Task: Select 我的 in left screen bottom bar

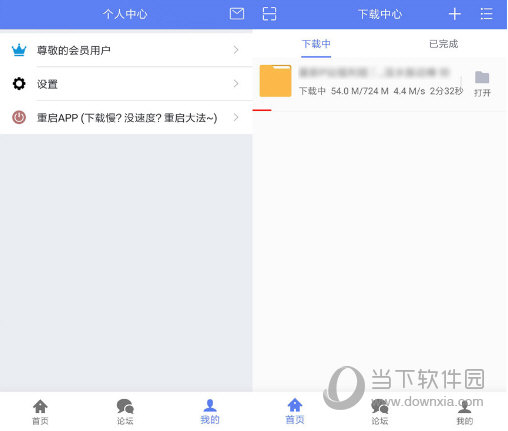Action: click(210, 412)
